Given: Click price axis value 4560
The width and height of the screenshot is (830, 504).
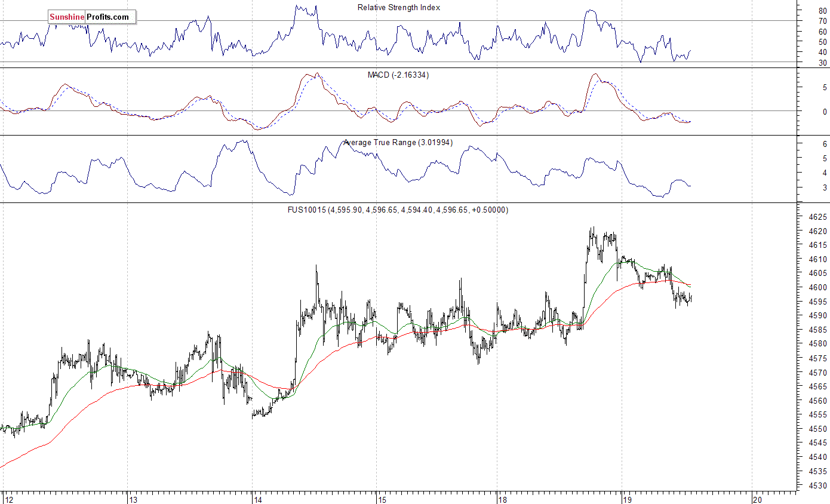Looking at the screenshot, I should (817, 401).
